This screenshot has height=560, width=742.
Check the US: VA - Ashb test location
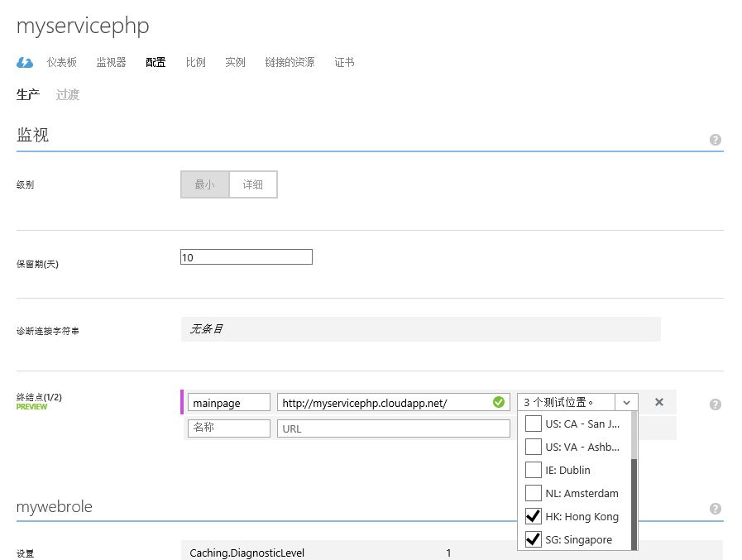click(x=533, y=447)
